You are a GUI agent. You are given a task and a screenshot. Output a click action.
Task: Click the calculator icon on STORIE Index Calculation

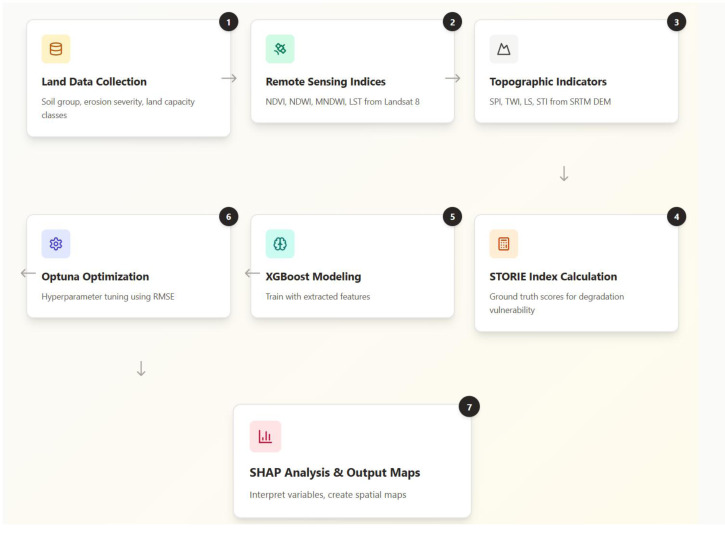504,244
